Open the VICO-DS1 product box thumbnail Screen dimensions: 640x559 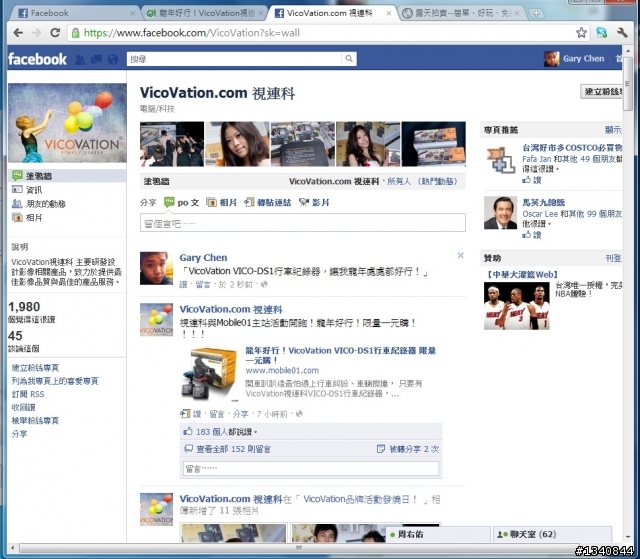tap(209, 374)
